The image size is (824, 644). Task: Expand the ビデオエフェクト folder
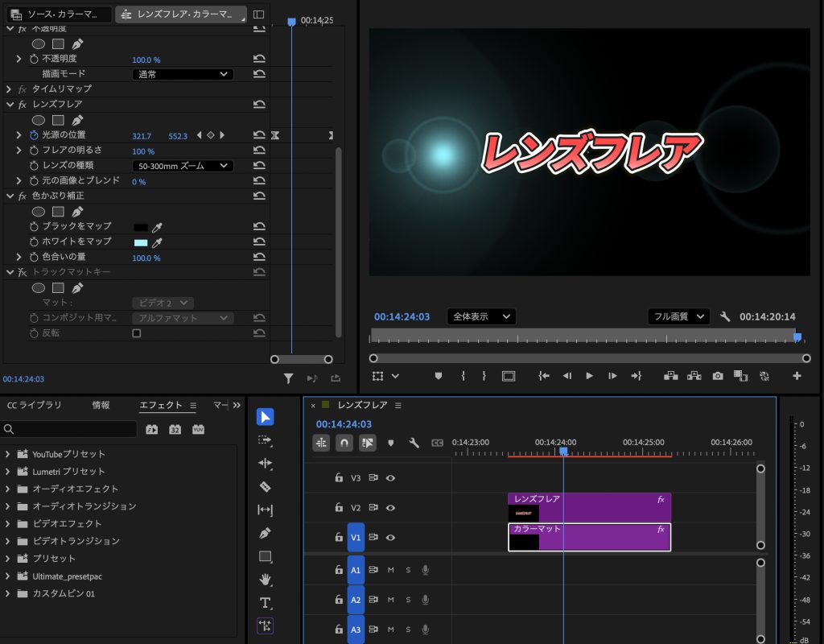coord(7,524)
